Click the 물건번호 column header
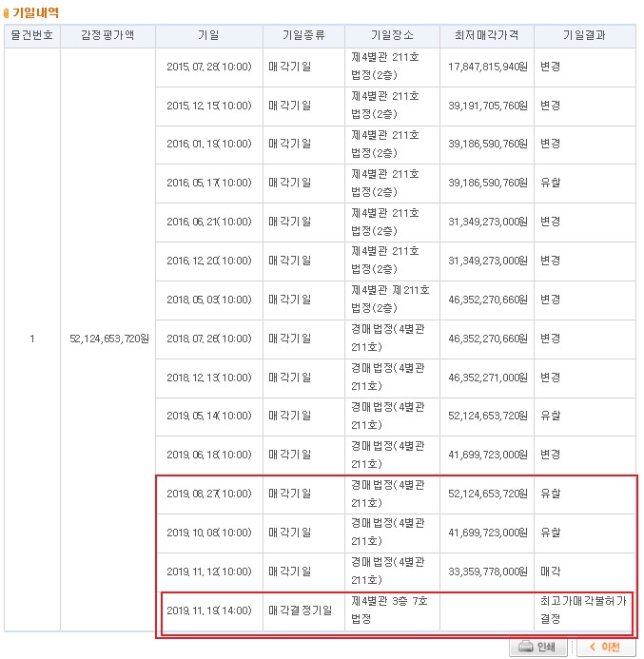 tap(32, 36)
